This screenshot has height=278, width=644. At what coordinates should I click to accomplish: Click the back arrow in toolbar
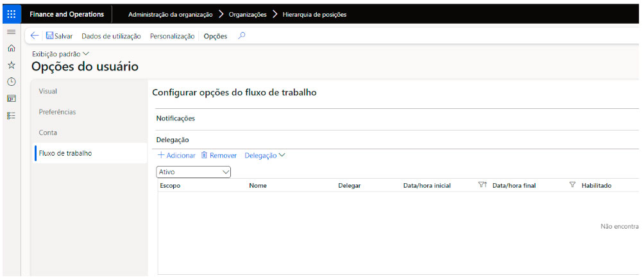35,37
